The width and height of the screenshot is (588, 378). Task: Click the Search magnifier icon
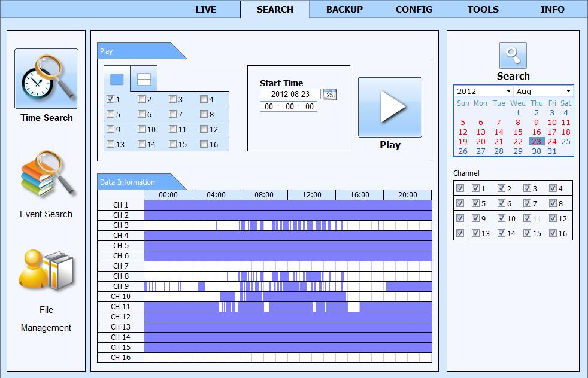pos(513,56)
